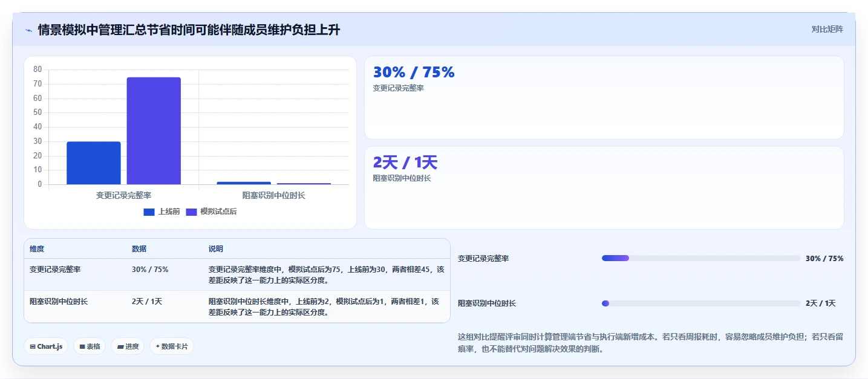Click the 30% / 75% table cell

[150, 270]
